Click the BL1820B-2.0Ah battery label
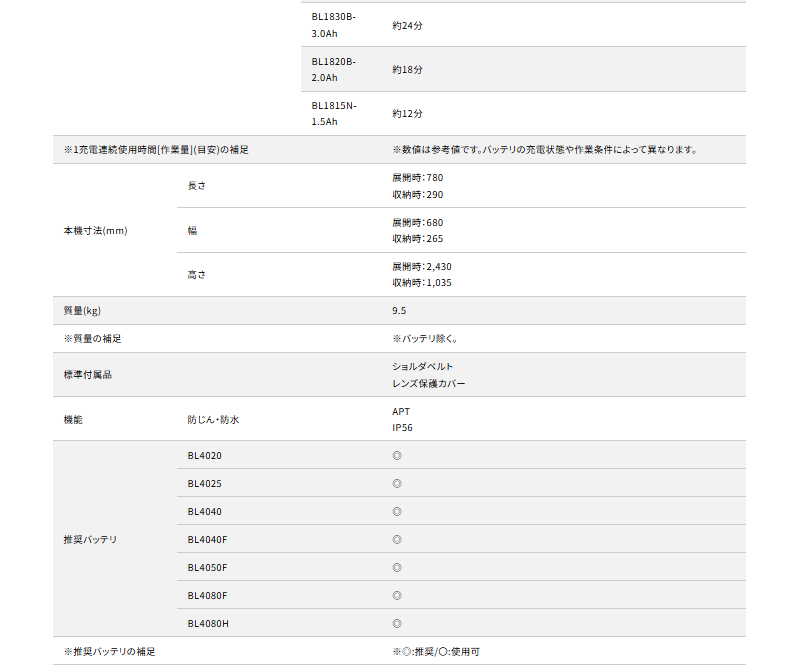Viewport: 802px width, 671px height. click(333, 69)
